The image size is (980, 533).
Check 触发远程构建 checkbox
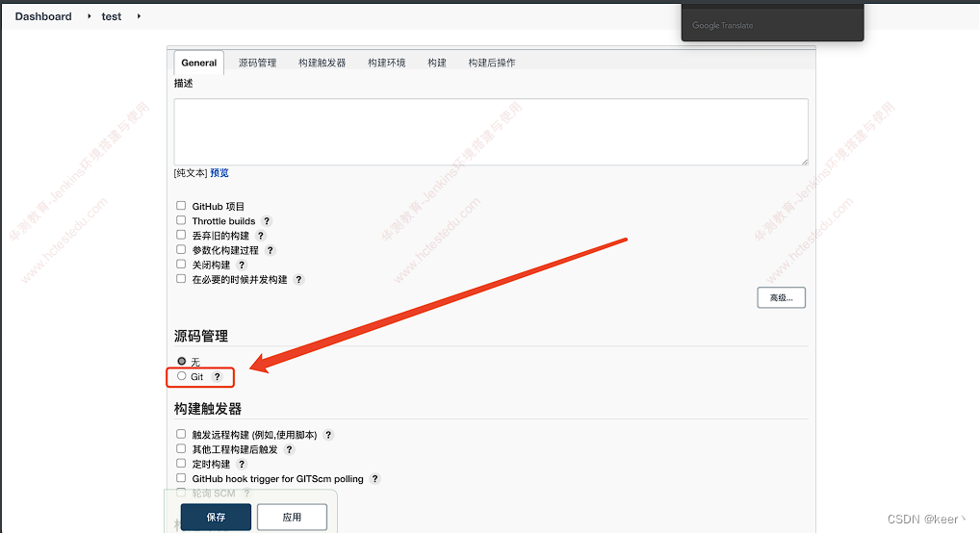(181, 434)
